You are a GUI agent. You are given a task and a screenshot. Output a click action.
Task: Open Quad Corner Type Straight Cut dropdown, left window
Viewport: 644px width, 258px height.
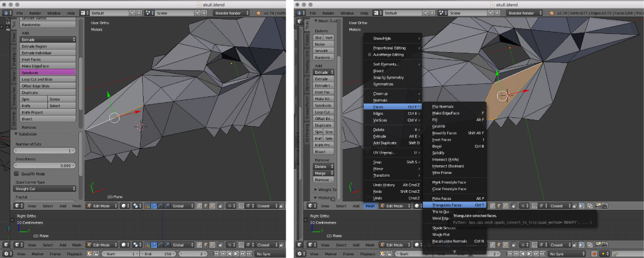click(45, 189)
